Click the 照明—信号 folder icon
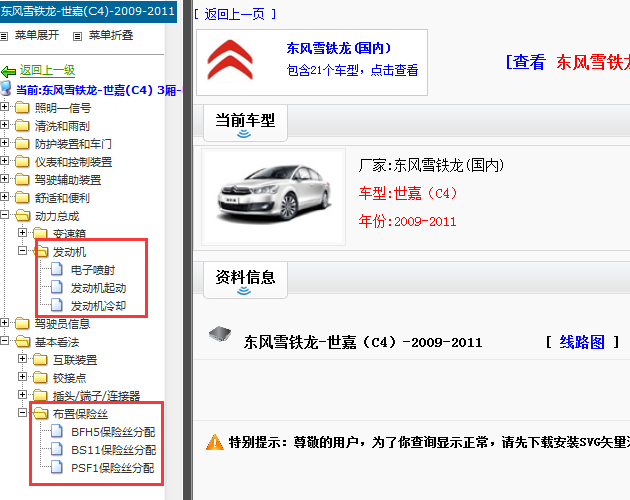The image size is (630, 500). (22, 107)
